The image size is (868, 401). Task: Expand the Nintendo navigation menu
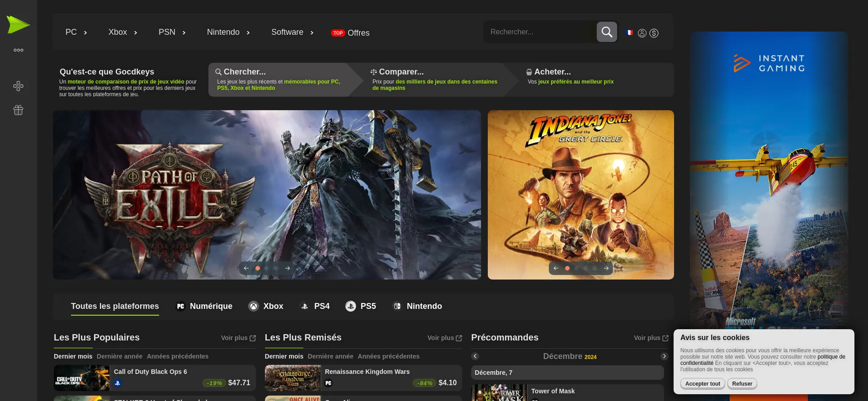click(x=228, y=32)
